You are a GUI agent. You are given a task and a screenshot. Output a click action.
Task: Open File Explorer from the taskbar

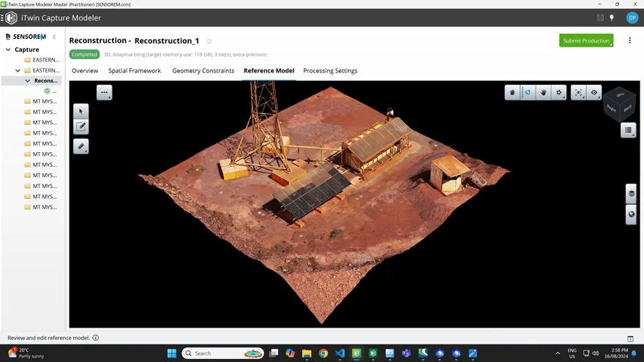(307, 353)
